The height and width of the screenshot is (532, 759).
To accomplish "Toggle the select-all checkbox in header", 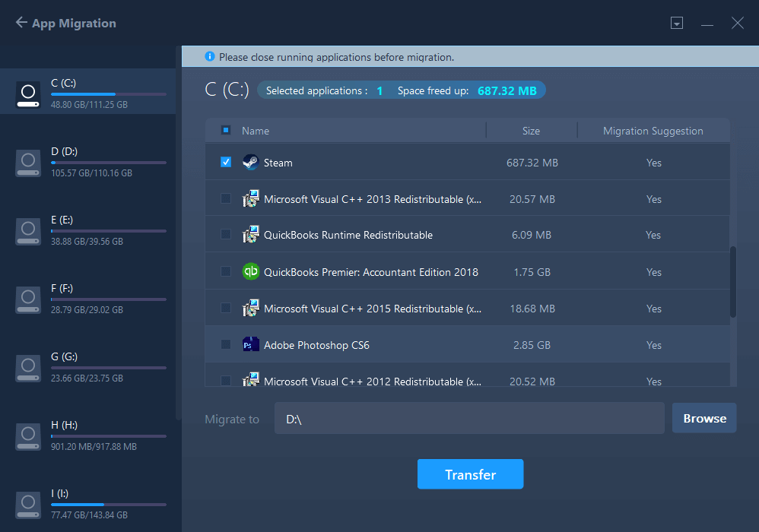I will 226,131.
